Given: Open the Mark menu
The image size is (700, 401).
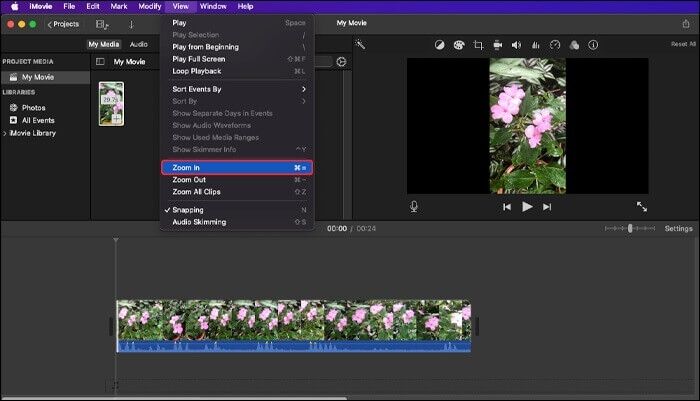Looking at the screenshot, I should [x=119, y=6].
